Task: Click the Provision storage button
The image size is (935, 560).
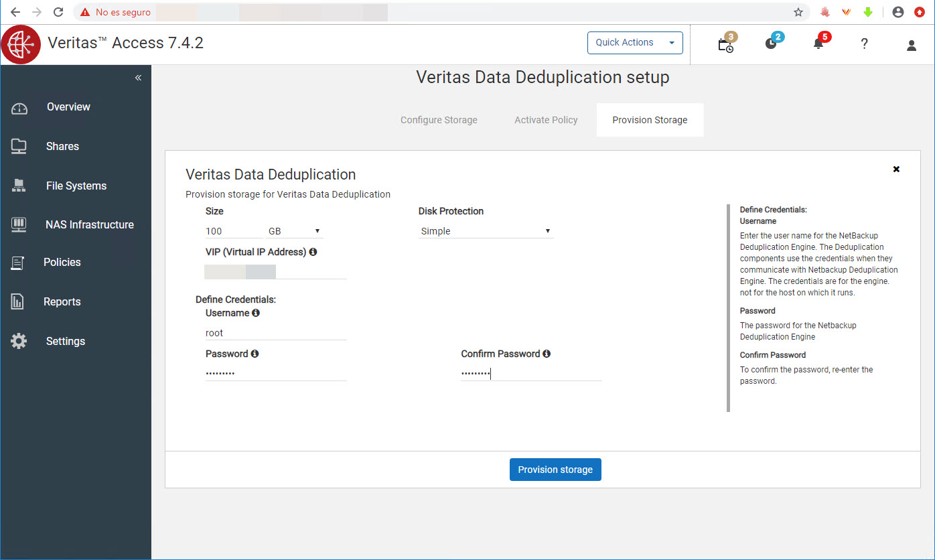Action: coord(555,470)
